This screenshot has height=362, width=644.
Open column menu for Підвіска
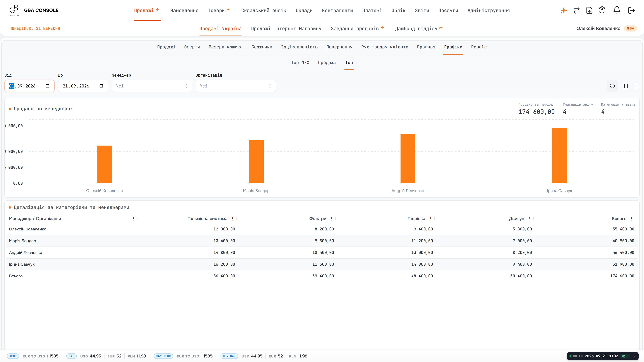pyautogui.click(x=430, y=219)
